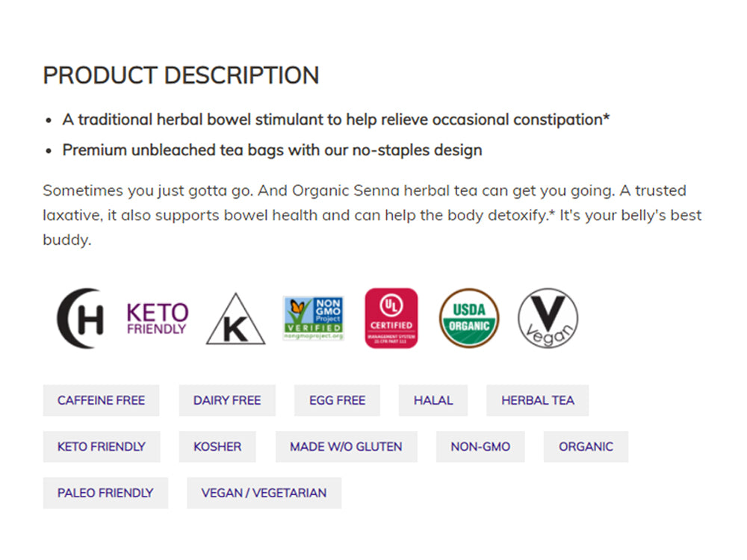Viewport: 747px width, 560px height.
Task: Open the Non-GMO tag
Action: [480, 447]
